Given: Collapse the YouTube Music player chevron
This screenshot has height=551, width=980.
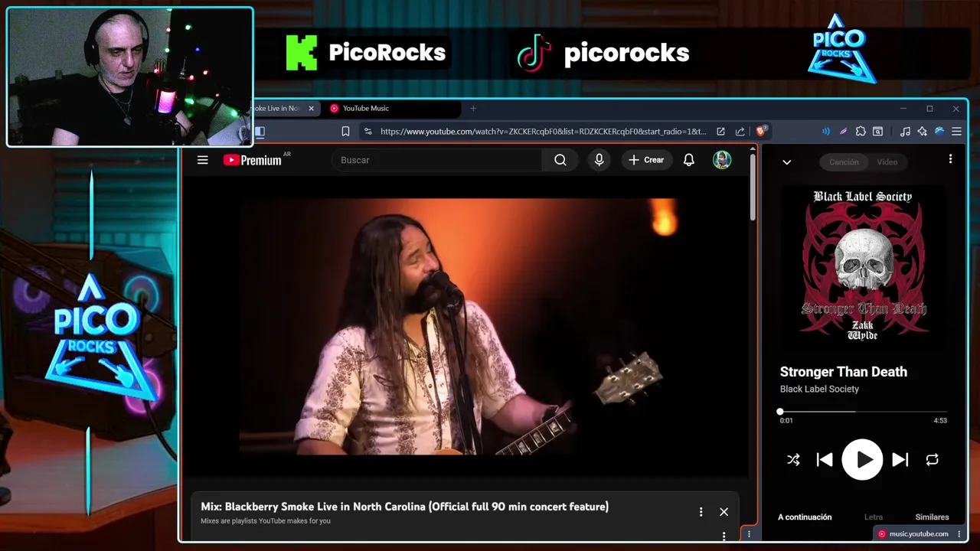Looking at the screenshot, I should (x=786, y=161).
